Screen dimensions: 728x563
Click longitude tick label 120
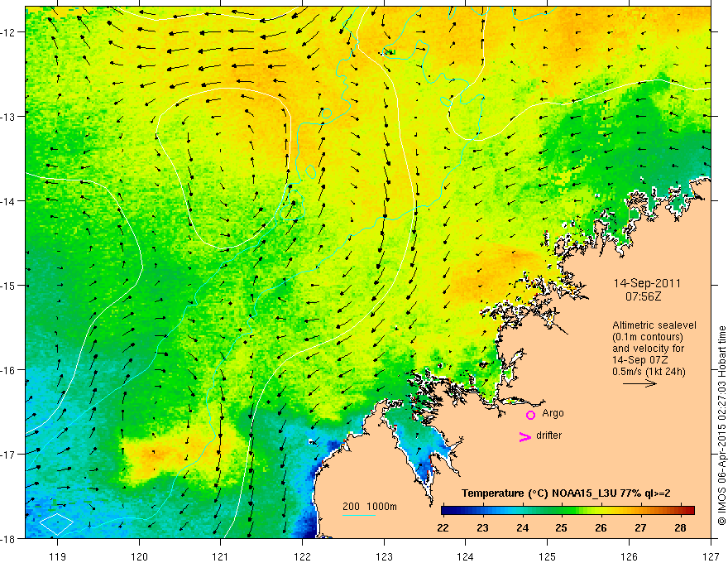coord(139,557)
